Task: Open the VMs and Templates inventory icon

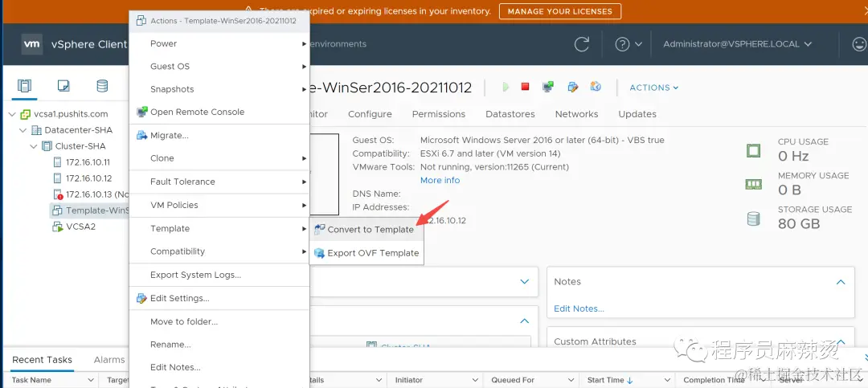Action: 63,86
